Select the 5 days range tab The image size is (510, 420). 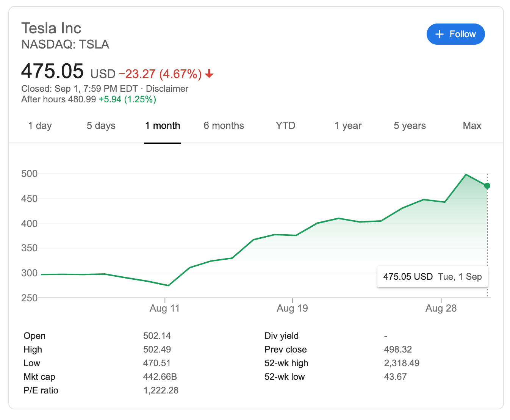point(101,126)
